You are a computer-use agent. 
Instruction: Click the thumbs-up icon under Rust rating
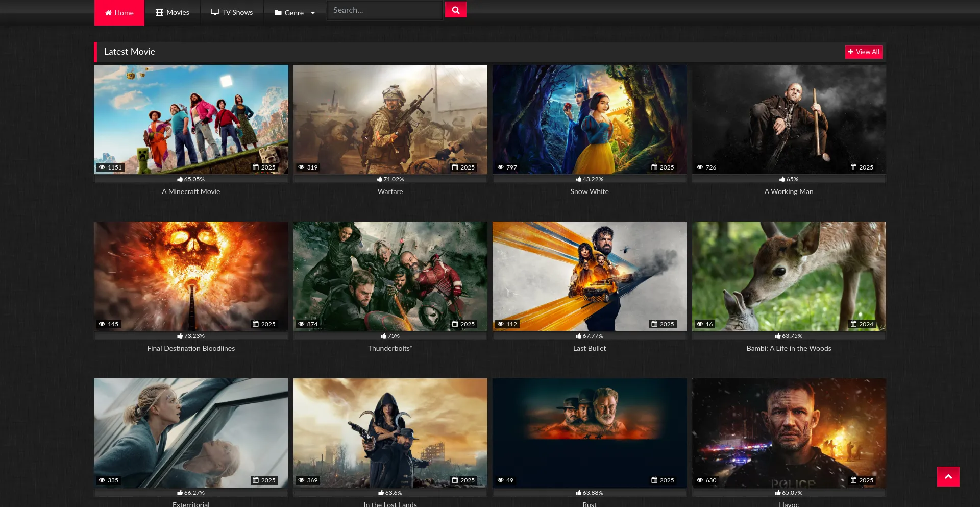[578, 493]
